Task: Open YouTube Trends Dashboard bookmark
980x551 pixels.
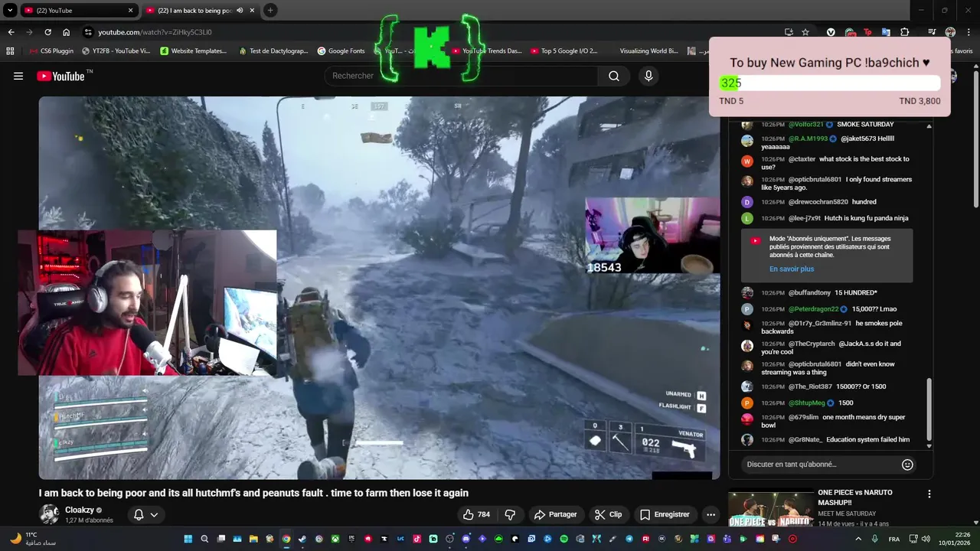Action: coord(487,51)
